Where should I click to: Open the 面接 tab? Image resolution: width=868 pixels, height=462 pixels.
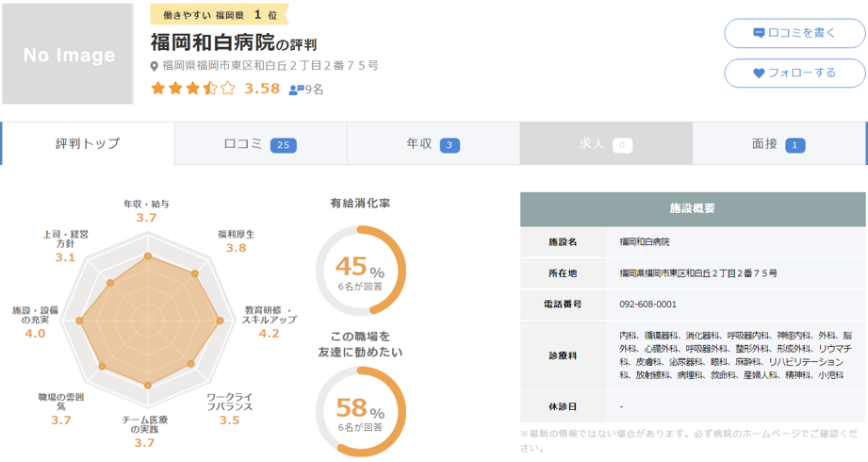pyautogui.click(x=778, y=144)
